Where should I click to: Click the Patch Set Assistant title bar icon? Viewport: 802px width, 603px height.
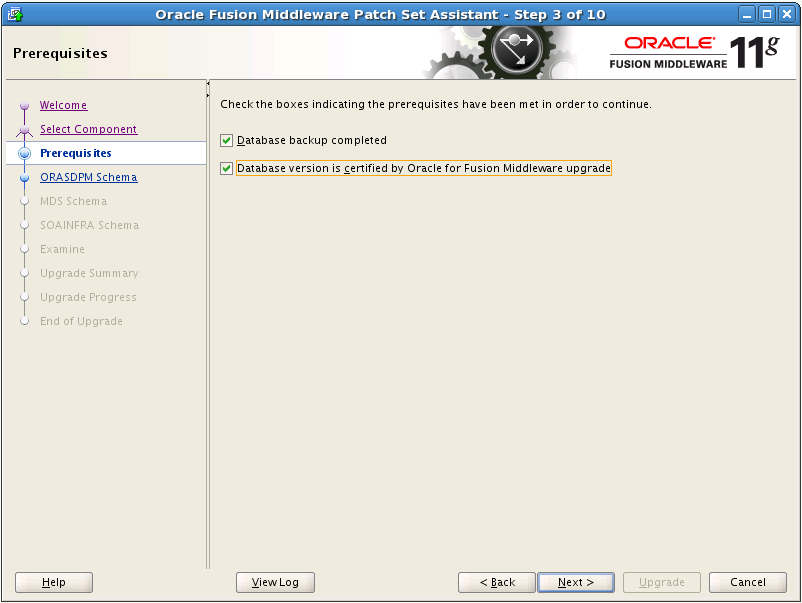[x=15, y=14]
